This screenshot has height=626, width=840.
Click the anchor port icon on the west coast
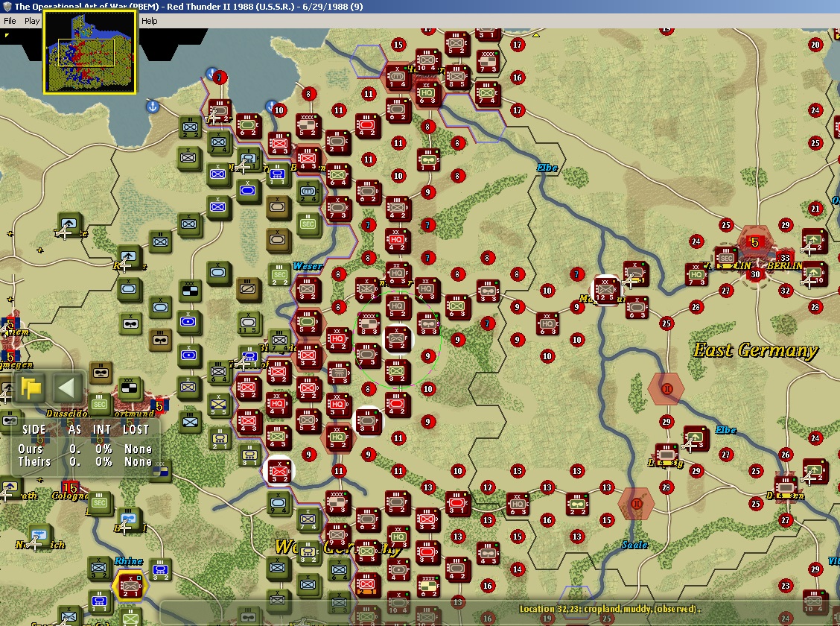coord(153,107)
